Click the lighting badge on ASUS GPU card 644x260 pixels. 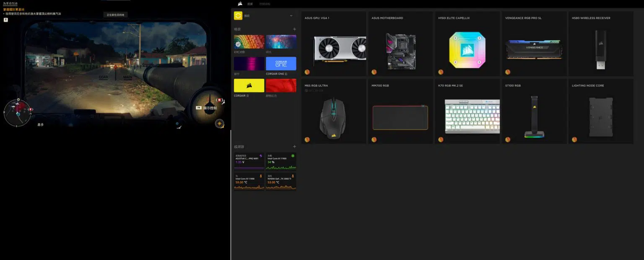click(307, 72)
